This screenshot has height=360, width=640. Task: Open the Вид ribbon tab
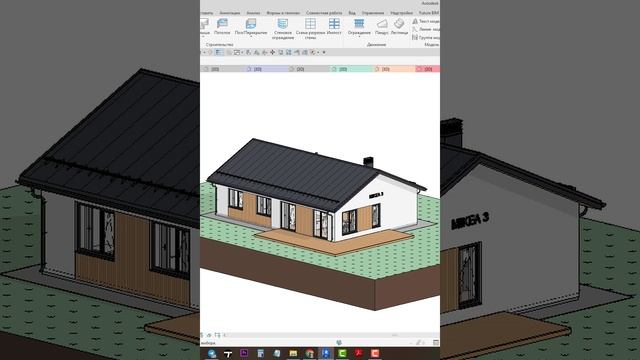coord(352,13)
